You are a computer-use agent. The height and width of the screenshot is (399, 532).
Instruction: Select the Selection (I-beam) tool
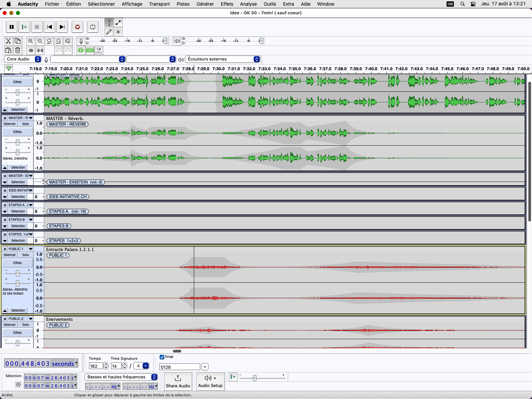tap(109, 23)
